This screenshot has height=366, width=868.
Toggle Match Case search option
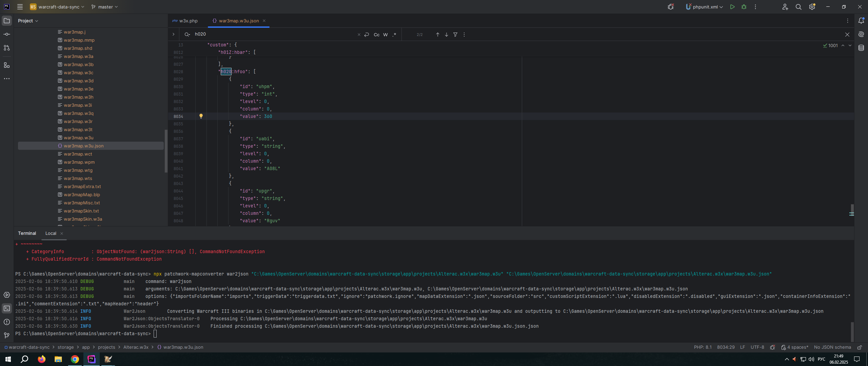point(376,35)
